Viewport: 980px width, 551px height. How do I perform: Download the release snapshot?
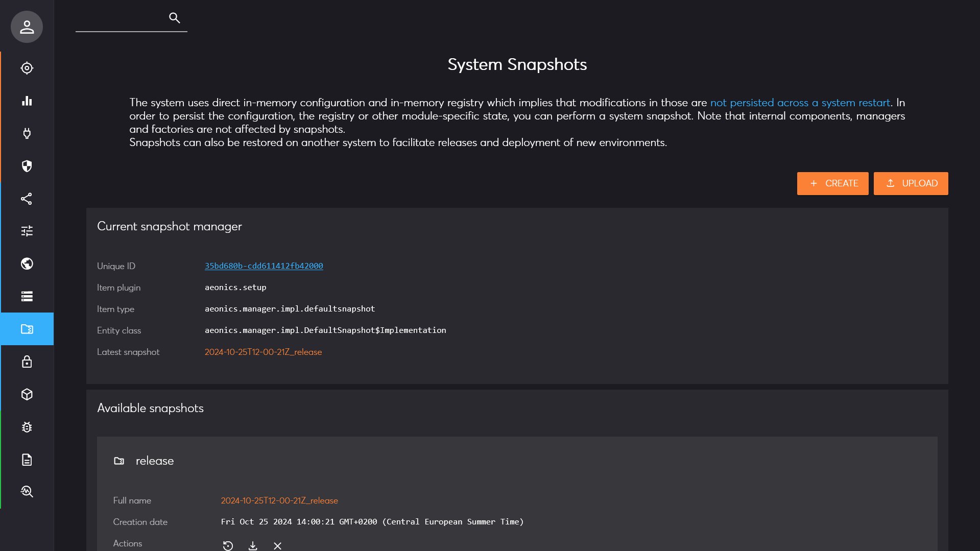(252, 545)
